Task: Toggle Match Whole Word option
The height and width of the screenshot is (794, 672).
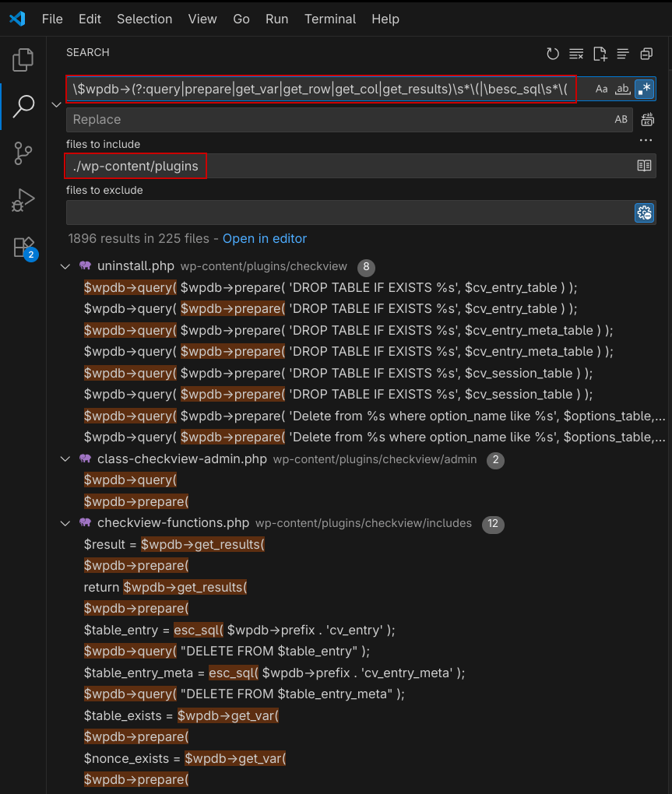Action: (x=622, y=90)
